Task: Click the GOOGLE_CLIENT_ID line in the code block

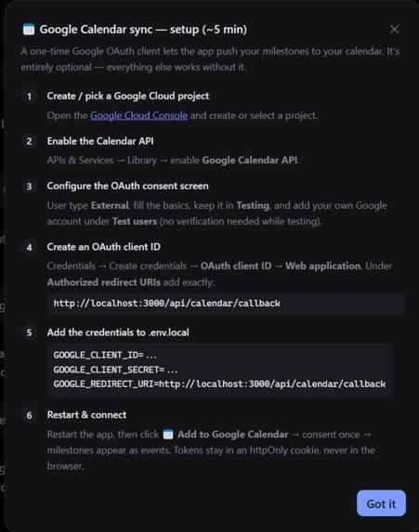Action: pyautogui.click(x=105, y=356)
